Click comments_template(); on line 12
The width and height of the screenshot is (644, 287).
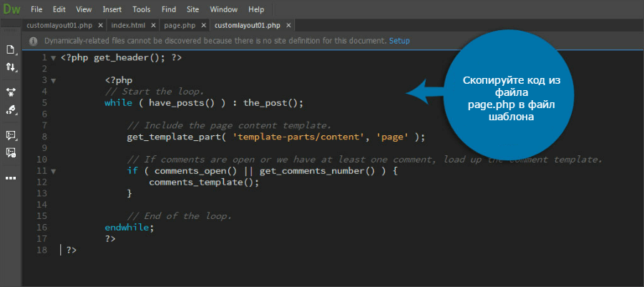pos(204,182)
